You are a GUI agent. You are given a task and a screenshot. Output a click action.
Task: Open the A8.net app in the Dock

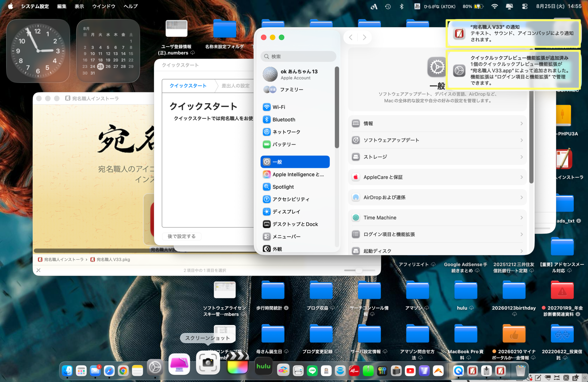(354, 371)
